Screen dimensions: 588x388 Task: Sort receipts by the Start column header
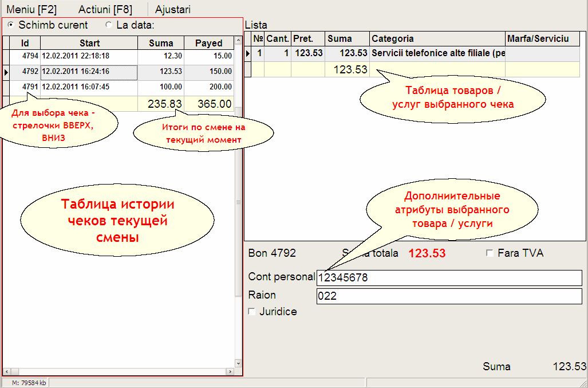tap(89, 43)
